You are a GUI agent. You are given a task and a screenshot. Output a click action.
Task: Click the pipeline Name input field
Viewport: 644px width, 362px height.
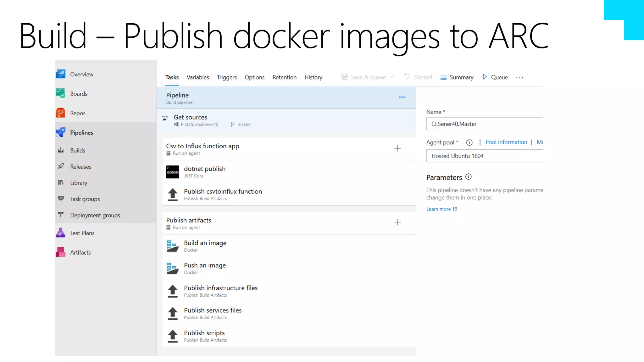pyautogui.click(x=484, y=124)
